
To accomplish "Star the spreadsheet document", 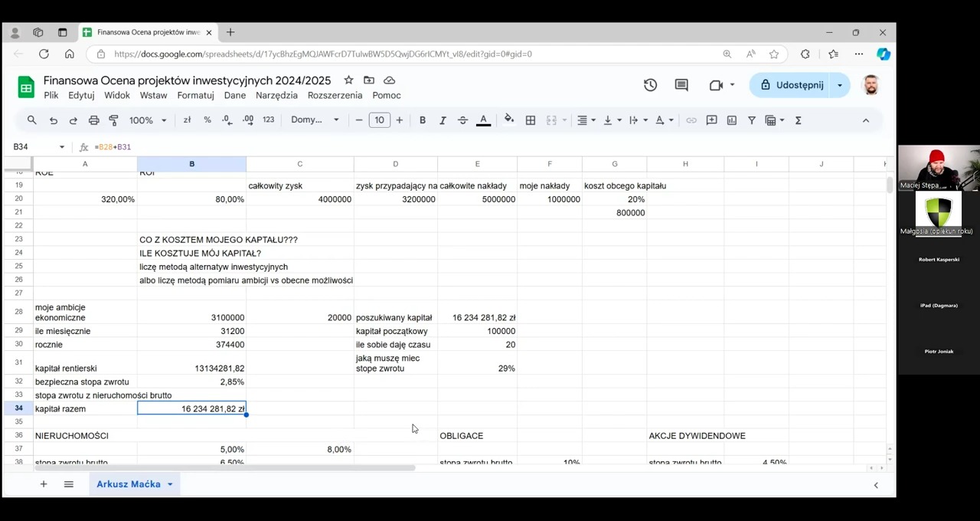I will coord(348,80).
